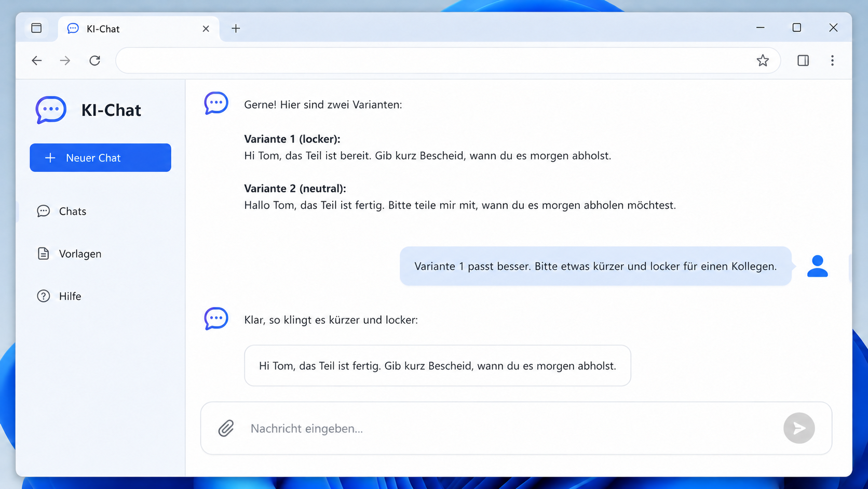Screen dimensions: 868x489
Task: Click the speech bubble icon beside Chats
Action: click(x=44, y=211)
